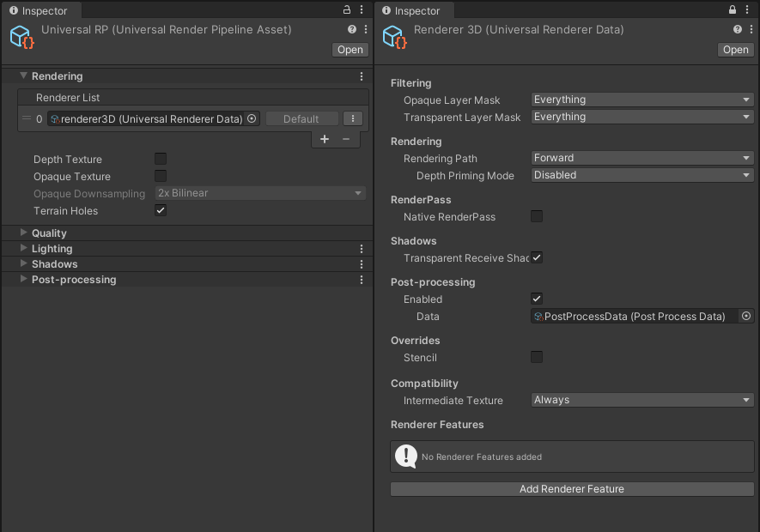Image resolution: width=760 pixels, height=532 pixels.
Task: Uncheck Terrain Holes
Action: pos(161,210)
